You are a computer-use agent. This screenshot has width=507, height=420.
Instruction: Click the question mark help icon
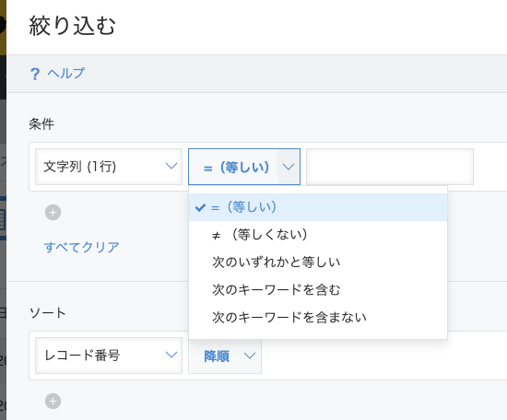(x=35, y=74)
